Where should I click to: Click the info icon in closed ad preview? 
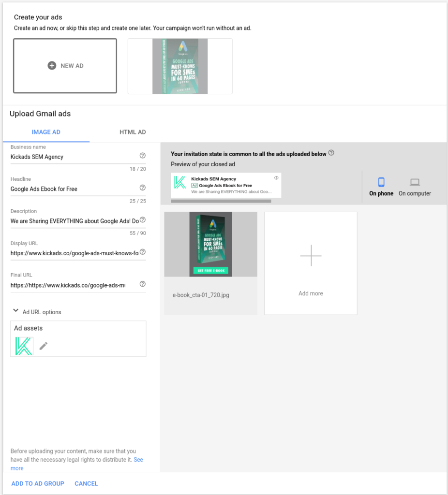[276, 178]
